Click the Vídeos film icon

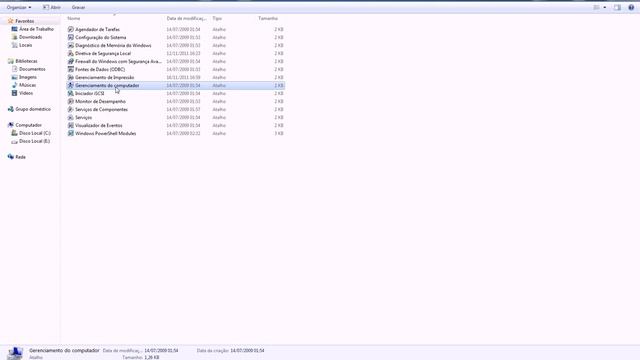pyautogui.click(x=14, y=93)
